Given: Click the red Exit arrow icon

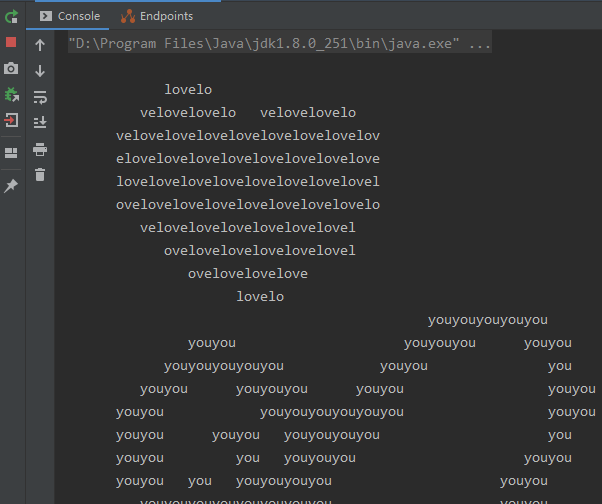Looking at the screenshot, I should (11, 120).
